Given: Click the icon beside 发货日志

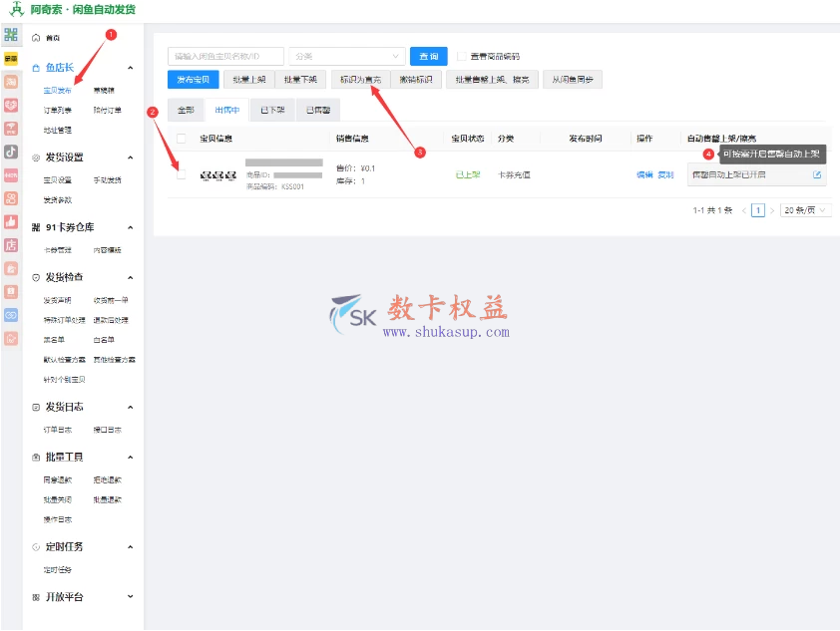Looking at the screenshot, I should pyautogui.click(x=36, y=408).
